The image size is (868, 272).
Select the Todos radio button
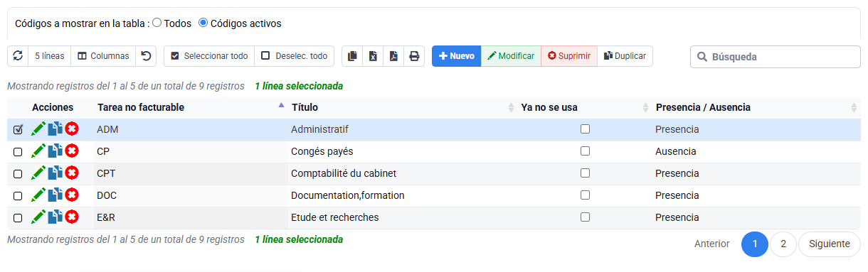tap(157, 23)
